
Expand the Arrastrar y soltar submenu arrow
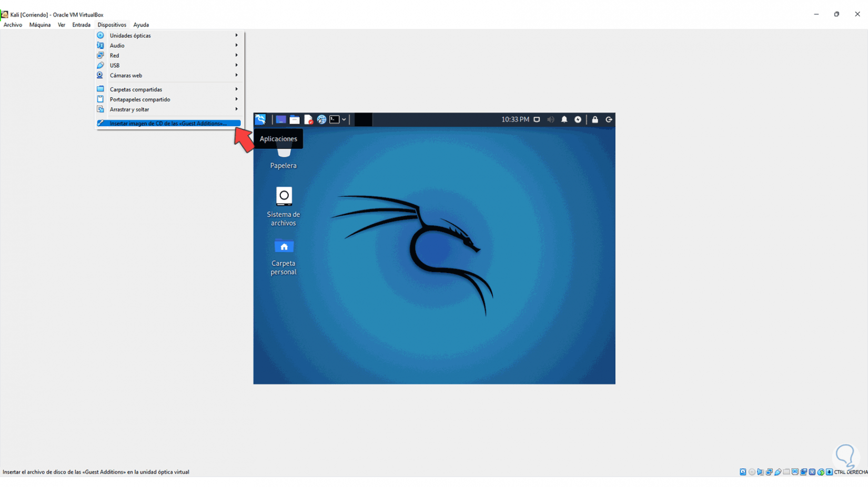237,109
